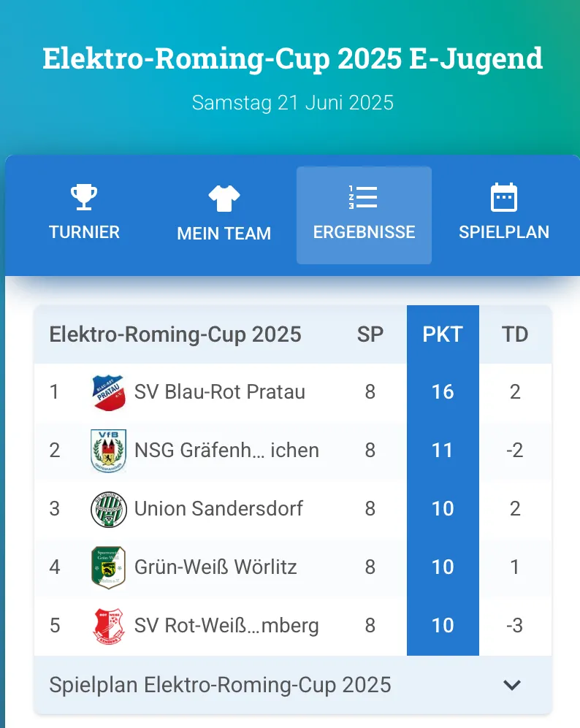580x728 pixels.
Task: Click NSG Gräfenhainichen club crest
Action: coord(109,451)
